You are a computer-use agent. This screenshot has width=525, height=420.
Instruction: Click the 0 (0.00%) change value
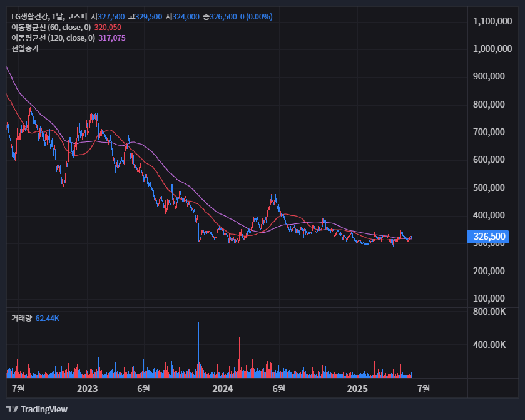pos(256,17)
